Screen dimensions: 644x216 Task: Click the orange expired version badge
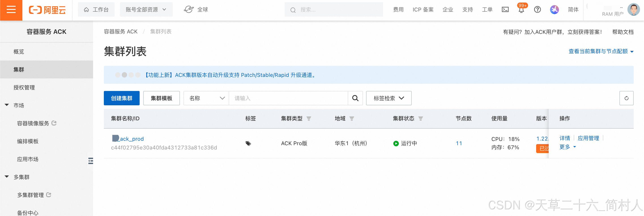pyautogui.click(x=542, y=148)
